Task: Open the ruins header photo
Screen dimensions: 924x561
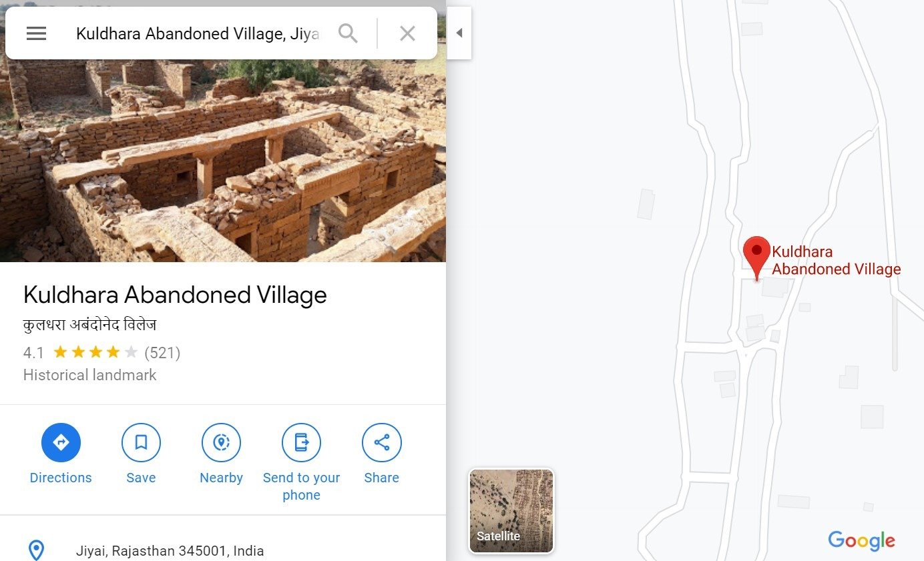Action: pos(223,160)
